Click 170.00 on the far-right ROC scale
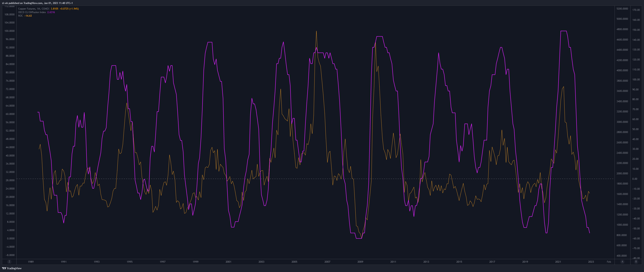The width and height of the screenshot is (644, 272). pos(636,10)
